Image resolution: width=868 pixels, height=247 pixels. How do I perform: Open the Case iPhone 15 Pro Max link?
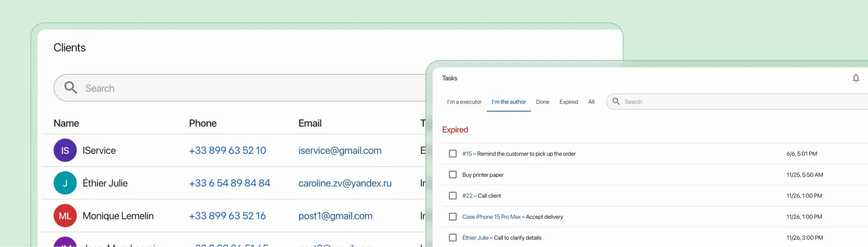pos(491,217)
